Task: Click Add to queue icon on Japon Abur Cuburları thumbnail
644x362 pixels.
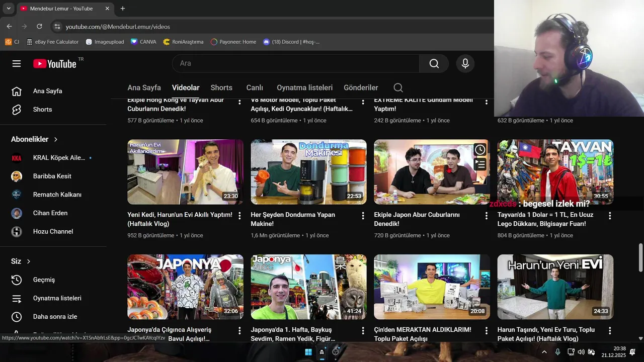Action: coord(480,164)
